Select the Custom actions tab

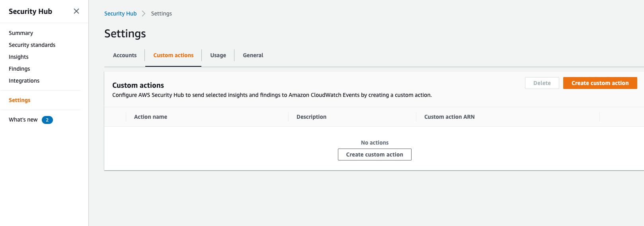(173, 55)
